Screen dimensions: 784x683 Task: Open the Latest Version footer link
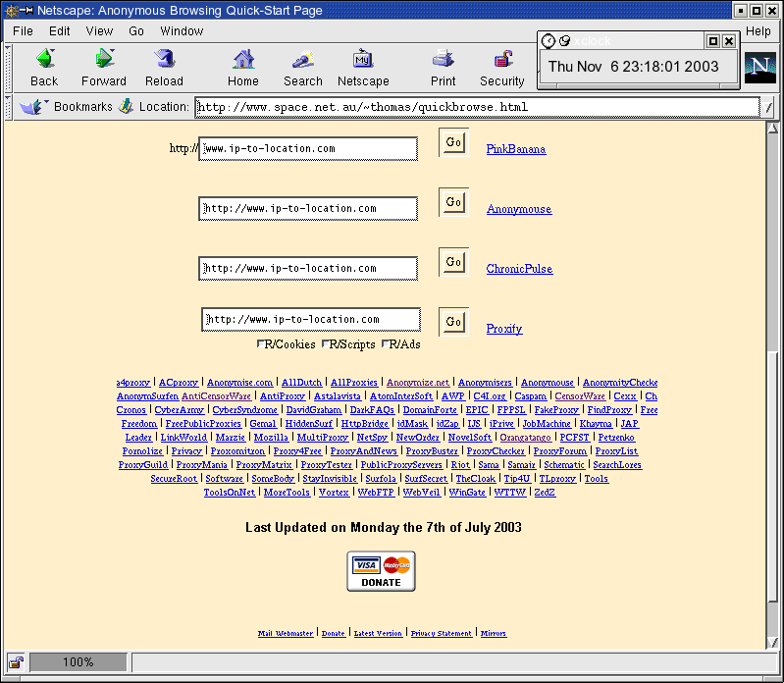coord(378,634)
